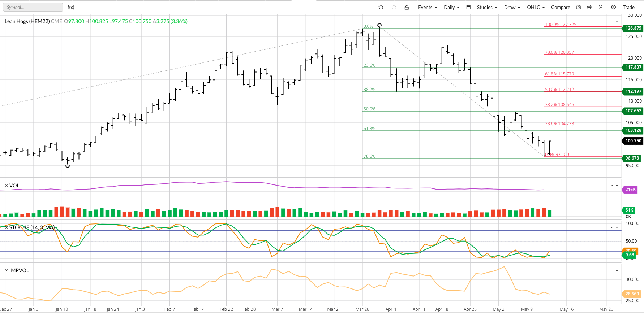Remove the STOCHF study panel

coord(6,227)
